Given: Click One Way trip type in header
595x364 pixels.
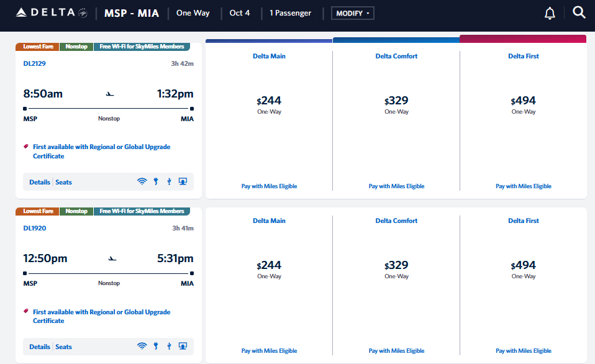Looking at the screenshot, I should click(193, 13).
